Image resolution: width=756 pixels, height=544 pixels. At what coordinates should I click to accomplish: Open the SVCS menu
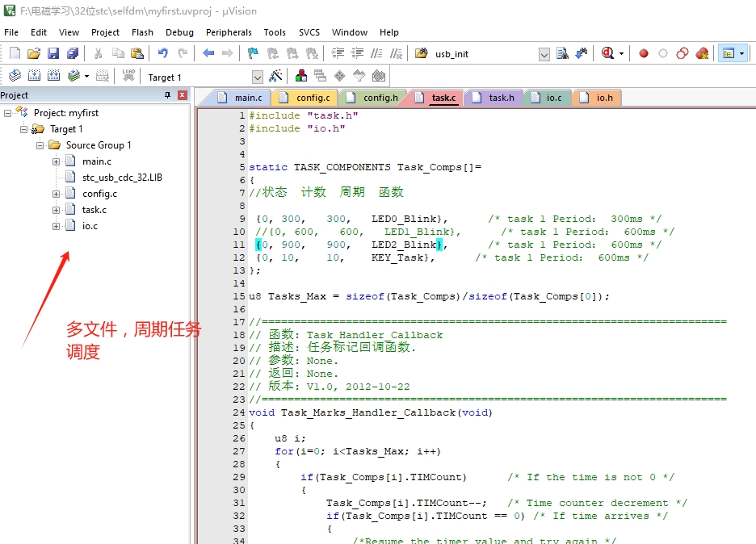(309, 32)
